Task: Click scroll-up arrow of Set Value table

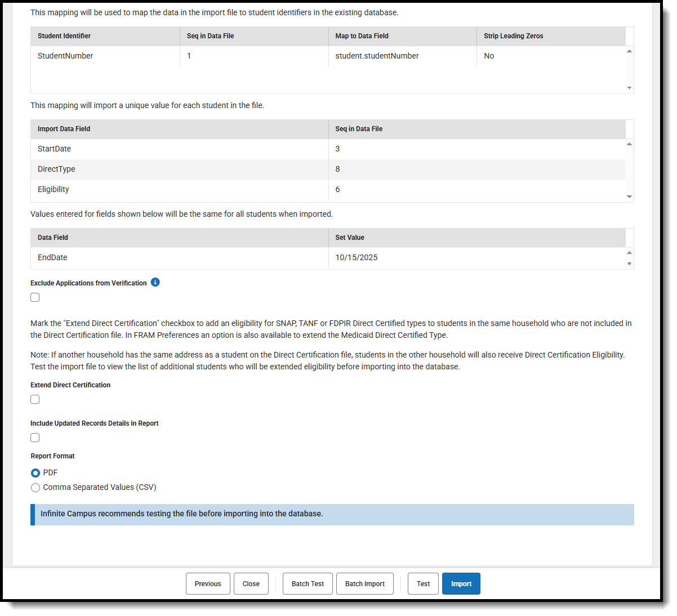Action: [630, 252]
